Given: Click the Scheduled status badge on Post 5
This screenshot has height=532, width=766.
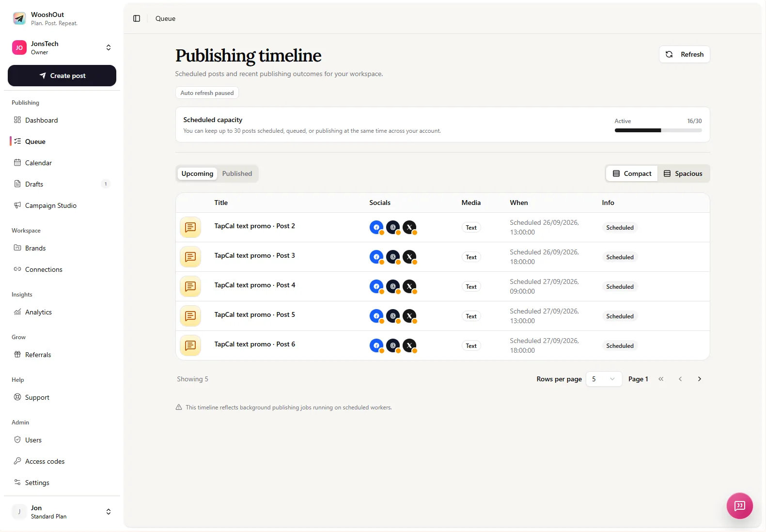Looking at the screenshot, I should pos(620,316).
